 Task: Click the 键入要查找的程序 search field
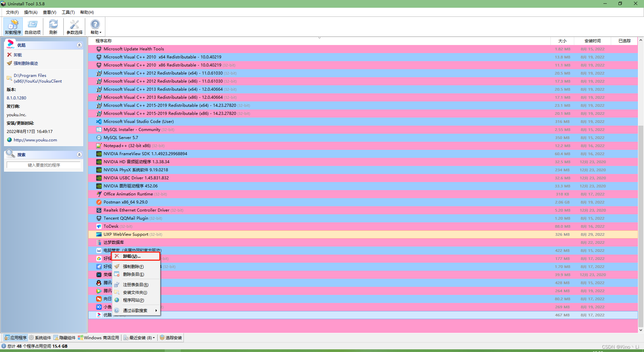[44, 165]
